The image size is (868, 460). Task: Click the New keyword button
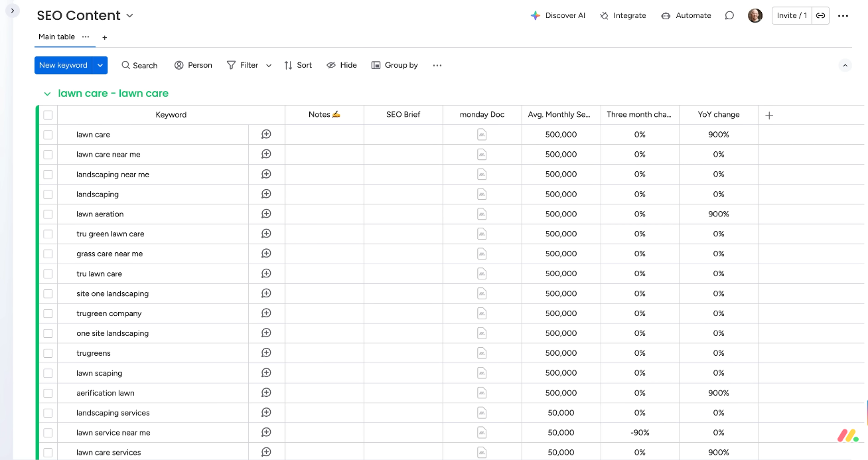[64, 65]
